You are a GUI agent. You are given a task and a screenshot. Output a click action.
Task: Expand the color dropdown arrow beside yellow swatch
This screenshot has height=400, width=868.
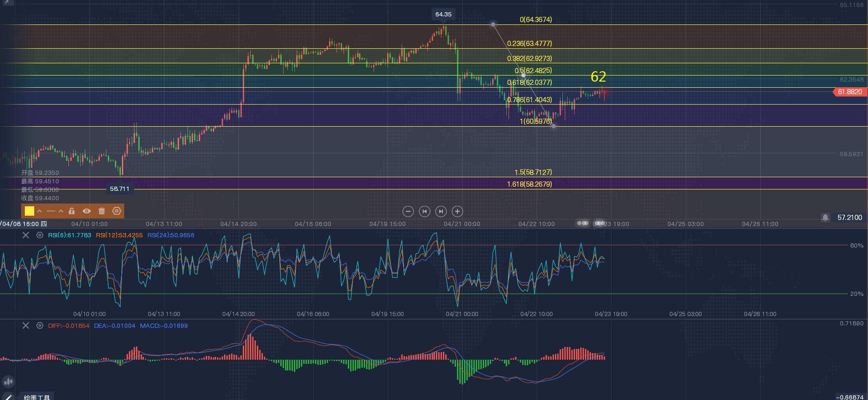pos(39,211)
